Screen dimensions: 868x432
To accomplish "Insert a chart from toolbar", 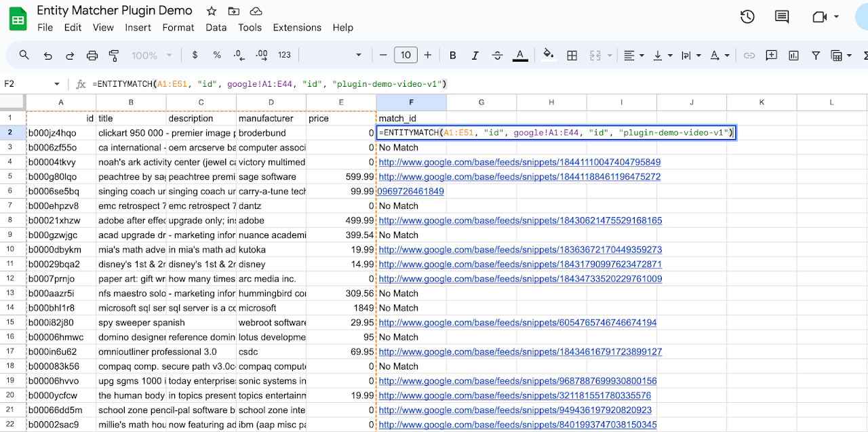I will pos(794,56).
